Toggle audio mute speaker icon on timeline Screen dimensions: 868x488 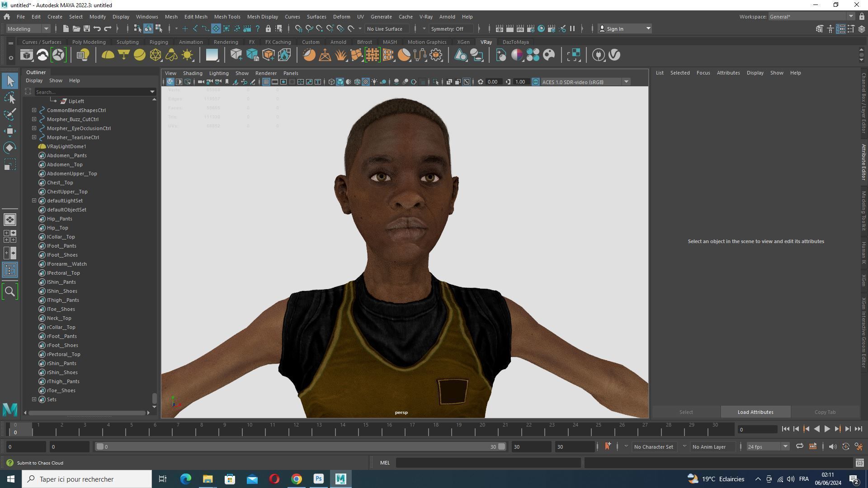(x=832, y=447)
